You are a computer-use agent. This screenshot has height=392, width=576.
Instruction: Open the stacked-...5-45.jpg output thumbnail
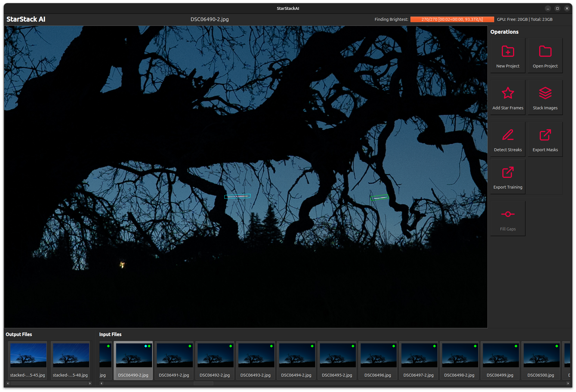click(x=28, y=355)
